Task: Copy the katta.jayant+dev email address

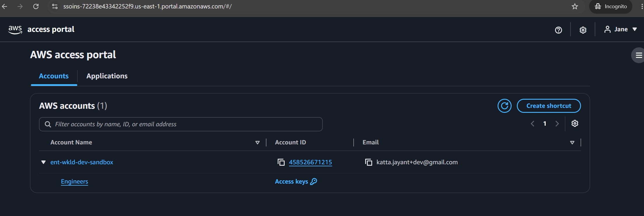Action: click(368, 162)
